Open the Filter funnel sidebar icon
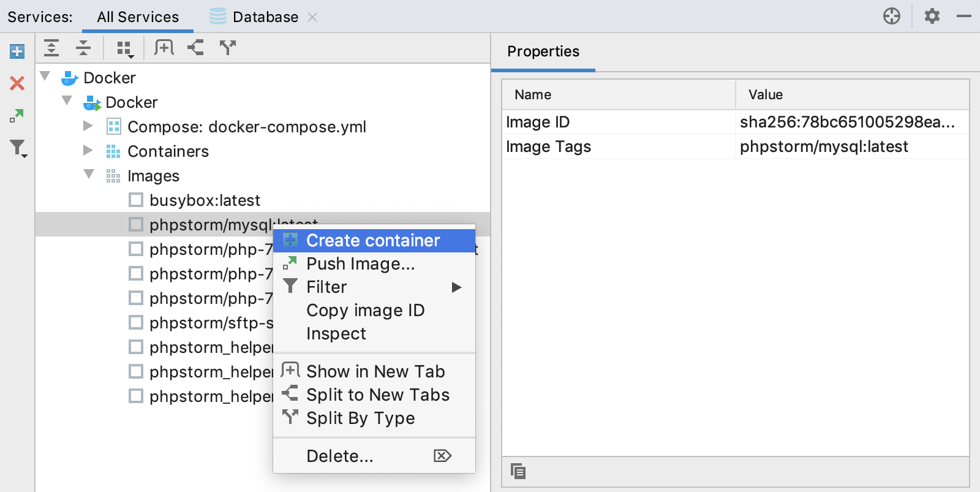This screenshot has width=980, height=492. pyautogui.click(x=18, y=148)
